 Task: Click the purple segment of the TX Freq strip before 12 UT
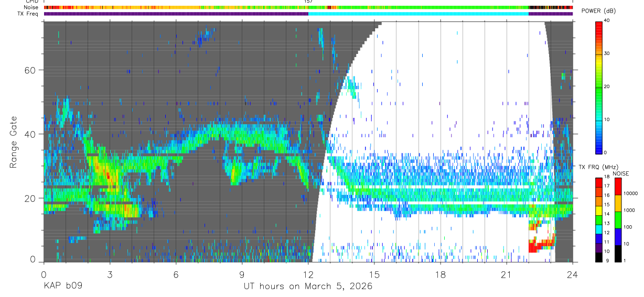176,14
